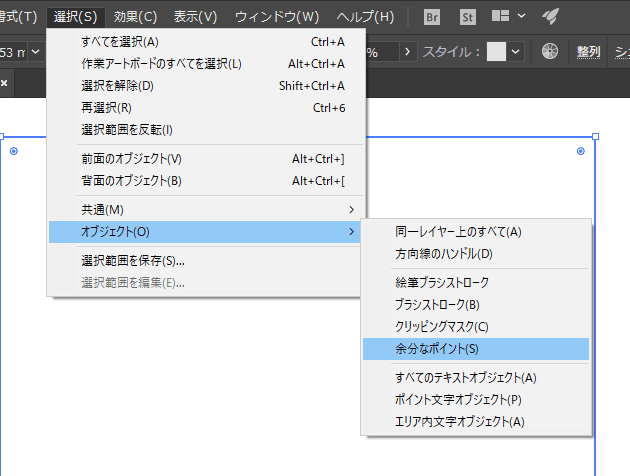Open the stroke width unit dropdown
The height and width of the screenshot is (476, 630).
pyautogui.click(x=36, y=52)
